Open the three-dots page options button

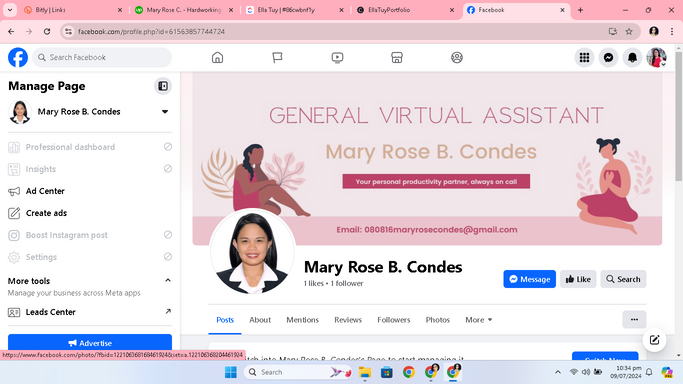[x=634, y=320]
